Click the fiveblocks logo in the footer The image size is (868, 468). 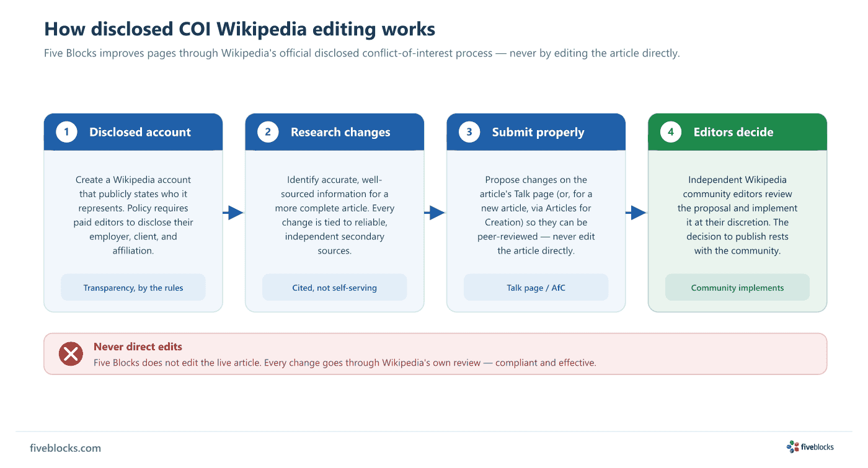tap(810, 447)
